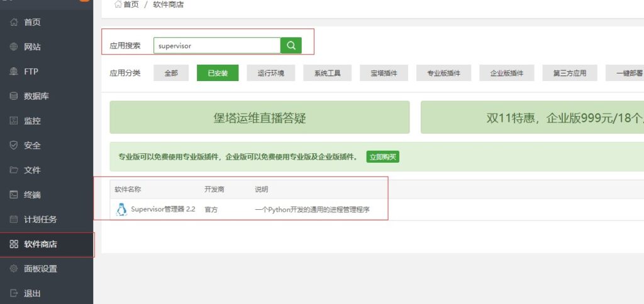Show 宝塔插件 category

[x=384, y=73]
